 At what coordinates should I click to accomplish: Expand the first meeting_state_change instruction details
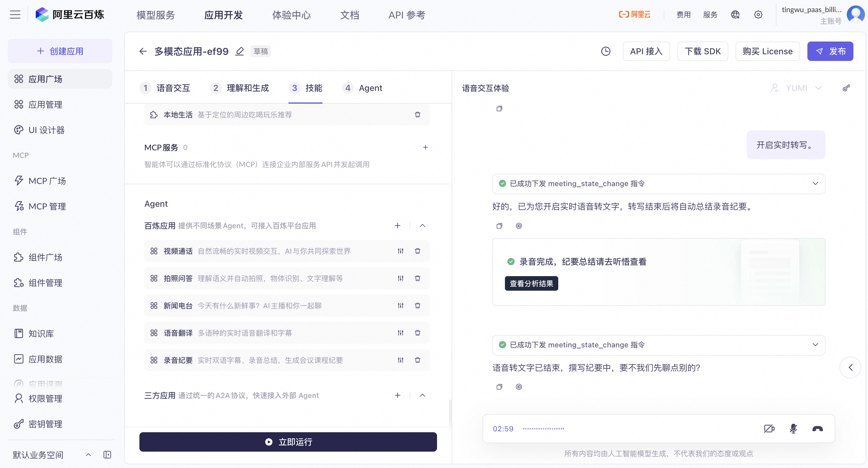(x=815, y=184)
